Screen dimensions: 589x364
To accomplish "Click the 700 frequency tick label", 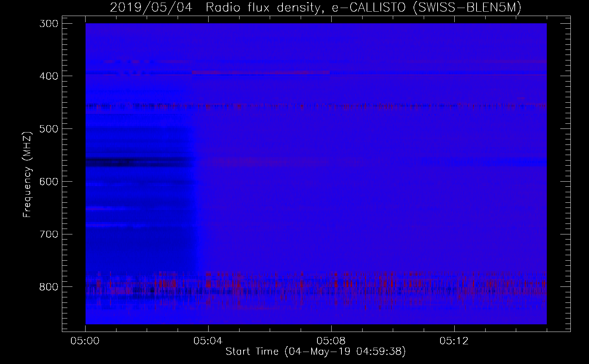I will (48, 234).
